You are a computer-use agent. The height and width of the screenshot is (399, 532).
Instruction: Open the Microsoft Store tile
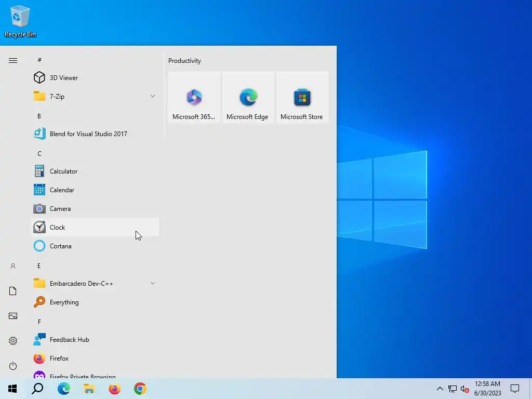click(302, 97)
